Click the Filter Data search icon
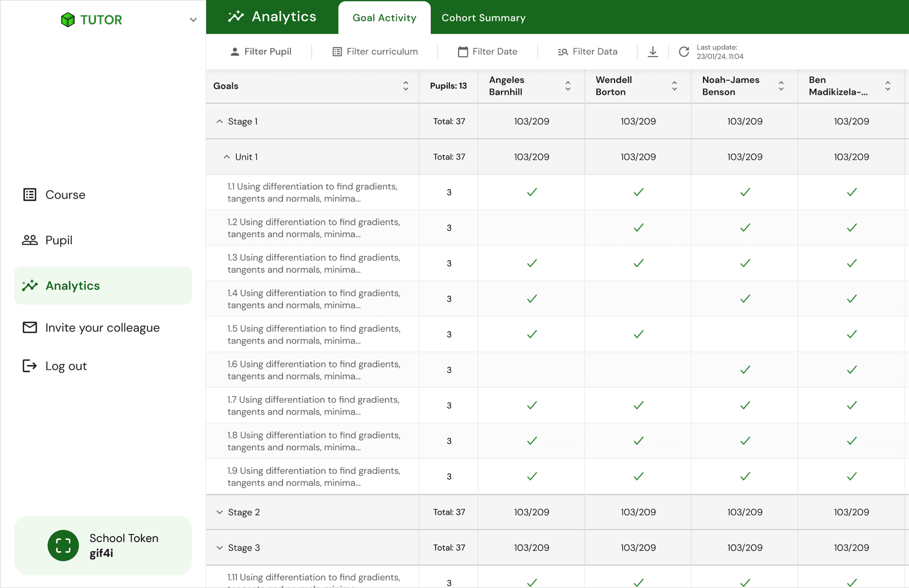 [563, 52]
